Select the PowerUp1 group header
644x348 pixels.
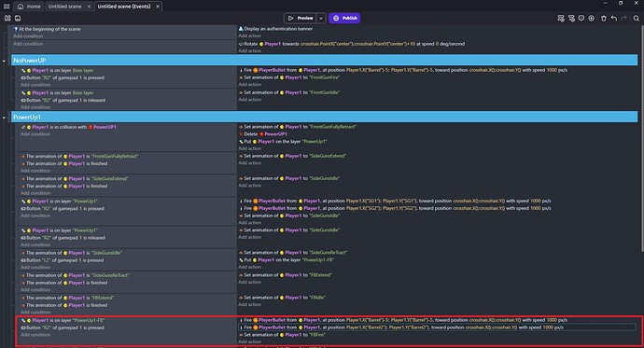[x=325, y=118]
